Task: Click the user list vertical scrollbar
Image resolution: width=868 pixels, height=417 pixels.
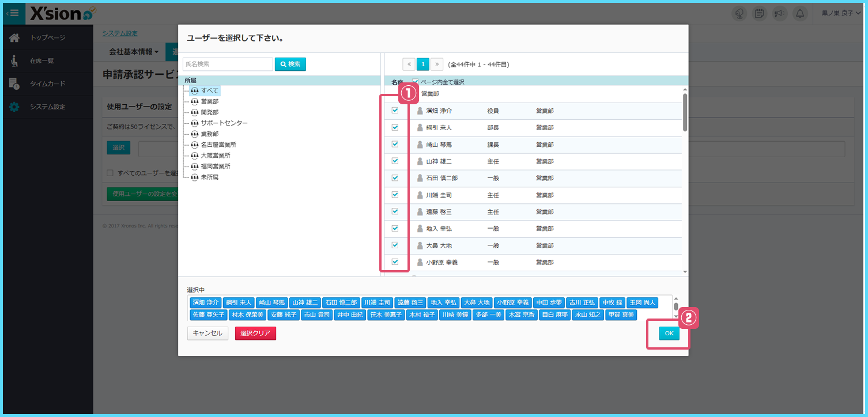Action: (685, 112)
